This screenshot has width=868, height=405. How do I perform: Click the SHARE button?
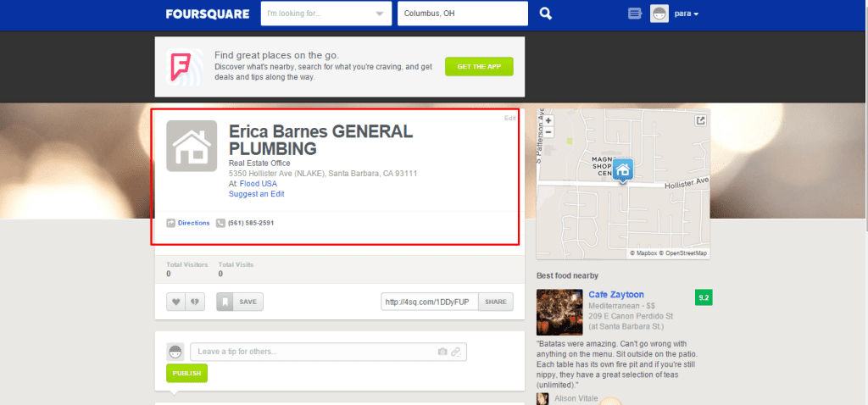pyautogui.click(x=496, y=302)
